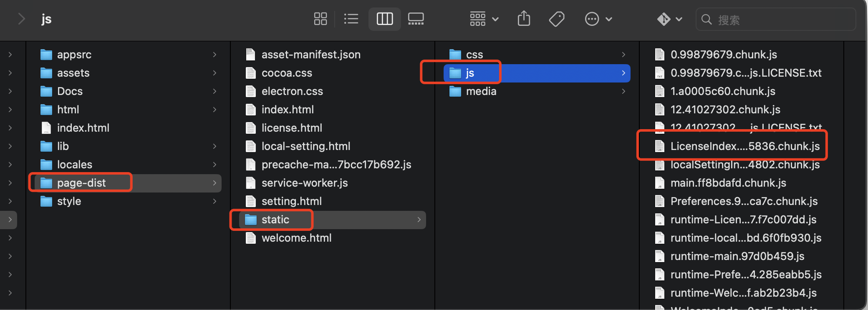Switch to gallery view
868x310 pixels.
(416, 19)
